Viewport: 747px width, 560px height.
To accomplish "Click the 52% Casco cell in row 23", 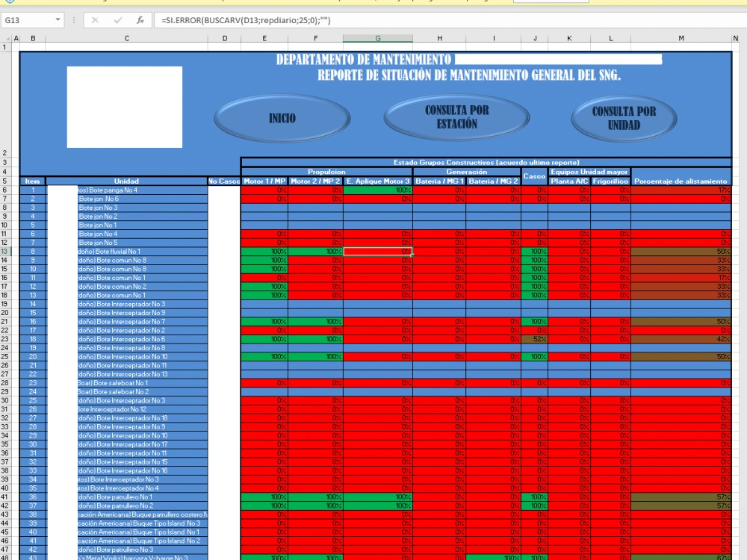I will [535, 339].
